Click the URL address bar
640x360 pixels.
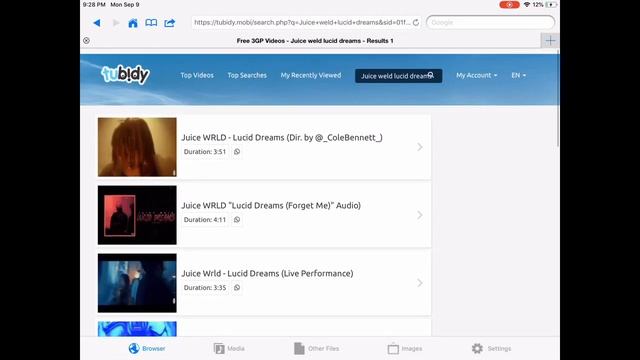306,22
